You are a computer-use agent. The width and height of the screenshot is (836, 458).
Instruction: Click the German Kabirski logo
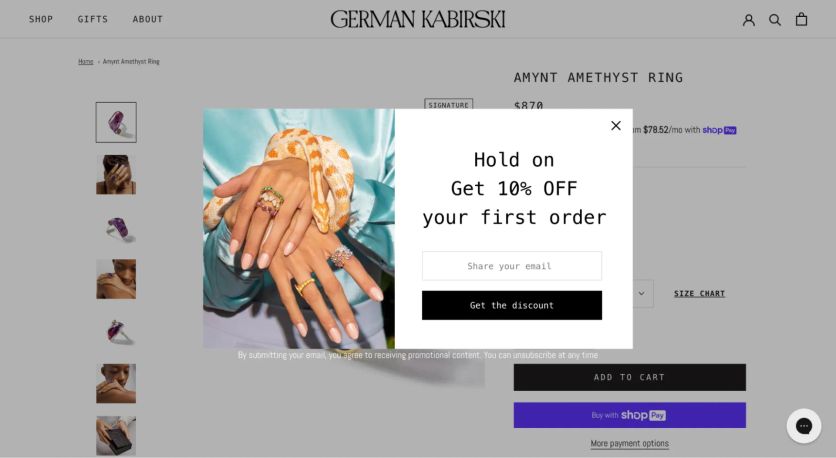point(417,19)
